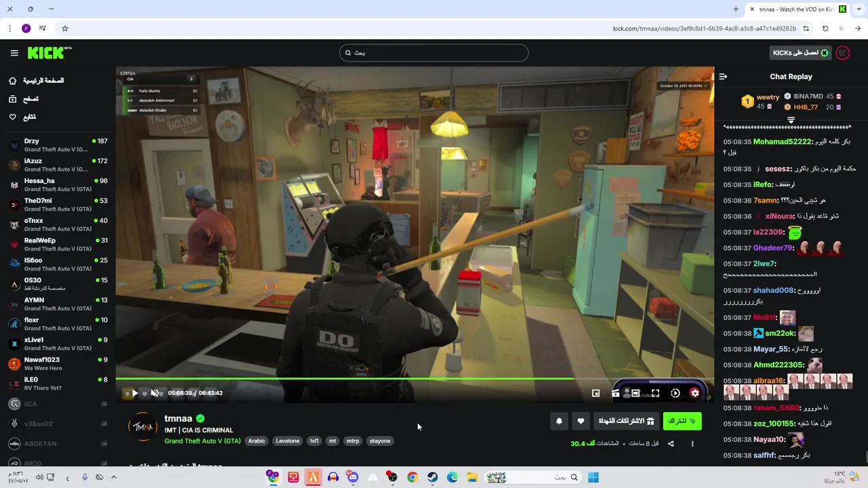This screenshot has width=868, height=488.
Task: Open Discord from the taskbar
Action: click(353, 477)
